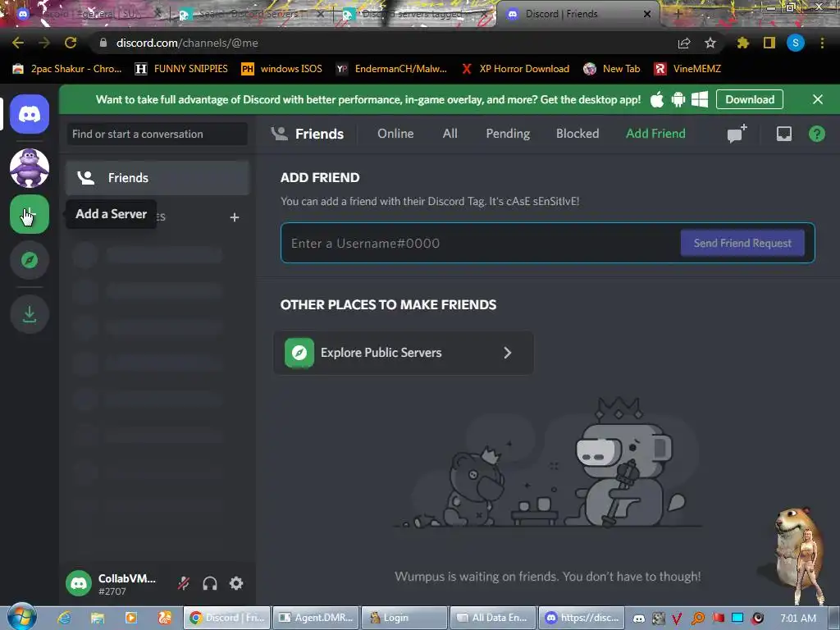840x630 pixels.
Task: Click the CollabVM user avatar
Action: click(79, 583)
